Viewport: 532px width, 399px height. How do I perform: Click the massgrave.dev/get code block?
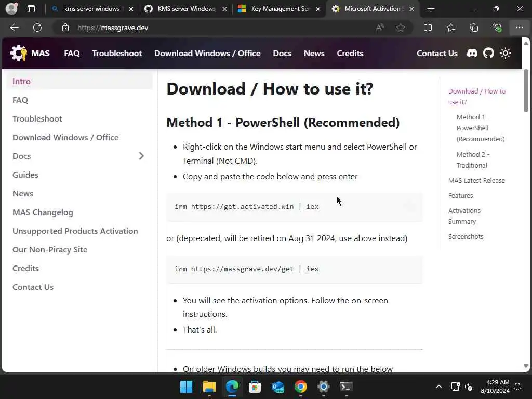point(294,269)
